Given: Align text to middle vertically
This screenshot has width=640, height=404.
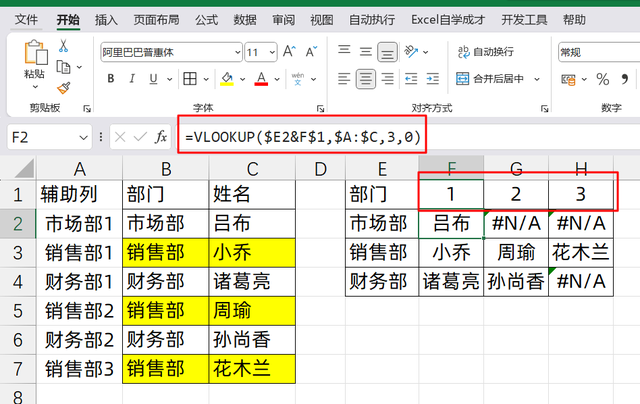Looking at the screenshot, I should (366, 52).
